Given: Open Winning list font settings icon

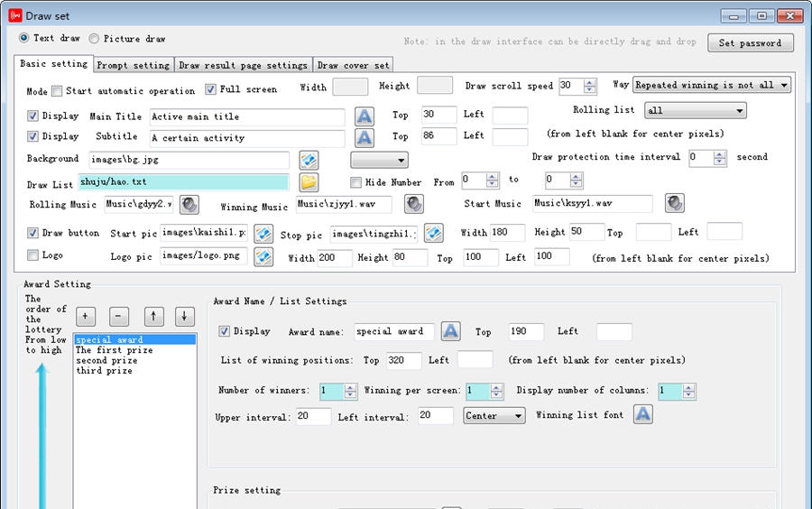Looking at the screenshot, I should 642,414.
